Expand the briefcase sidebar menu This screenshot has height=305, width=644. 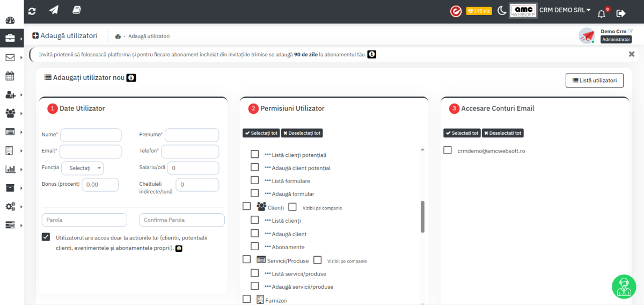[11, 39]
